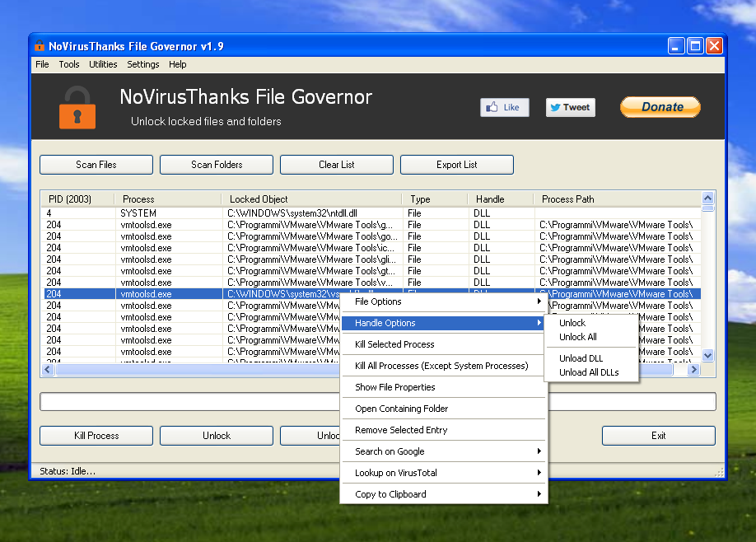Click the Export List button
Viewport: 756px width, 542px height.
[x=456, y=165]
